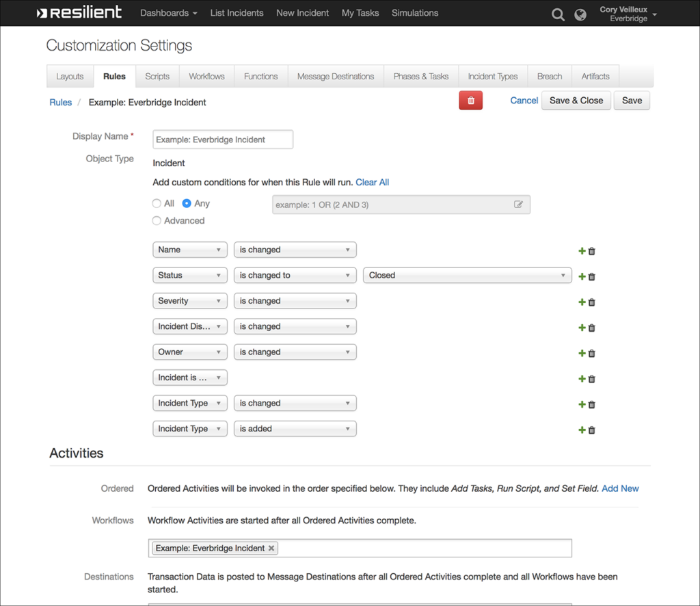The height and width of the screenshot is (606, 700).
Task: Switch to the Functions tab
Action: pos(260,77)
